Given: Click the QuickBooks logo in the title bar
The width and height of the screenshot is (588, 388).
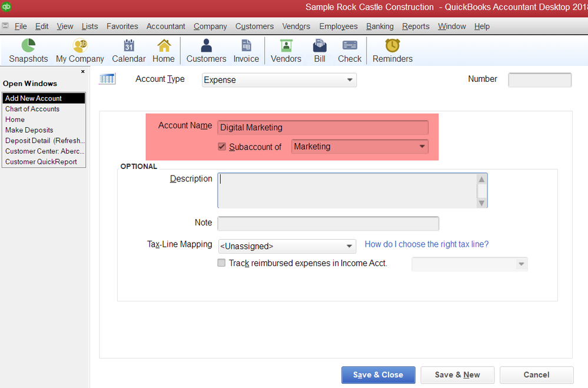Looking at the screenshot, I should [x=6, y=6].
